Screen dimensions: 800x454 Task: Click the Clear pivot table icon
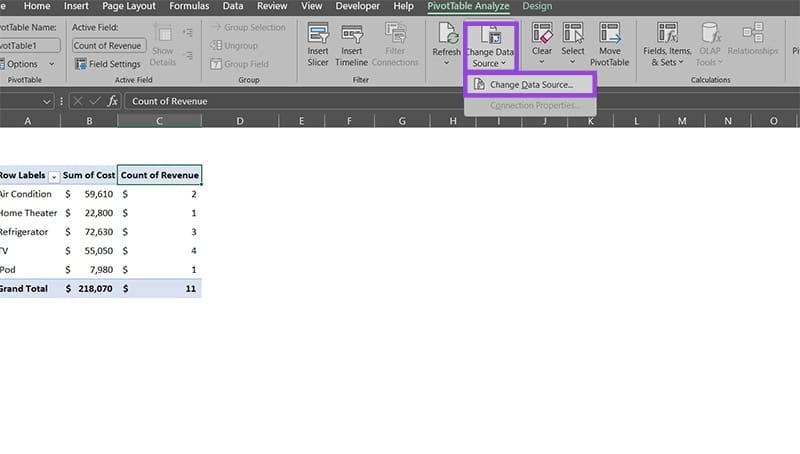542,34
